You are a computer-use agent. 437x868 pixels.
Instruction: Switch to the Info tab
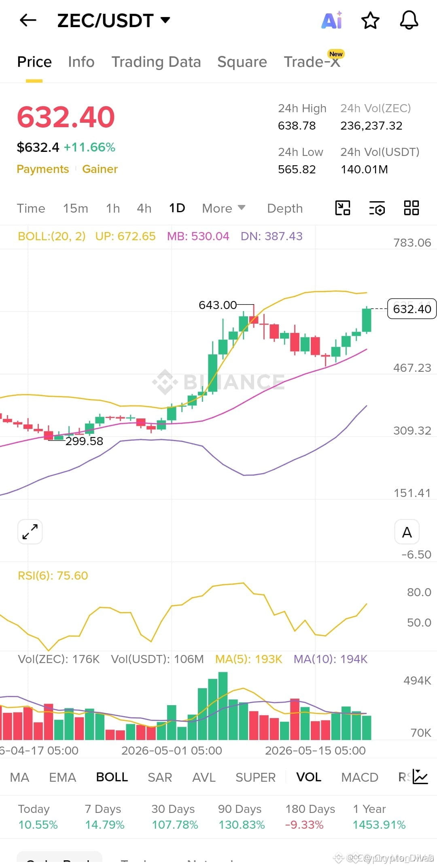coord(81,62)
